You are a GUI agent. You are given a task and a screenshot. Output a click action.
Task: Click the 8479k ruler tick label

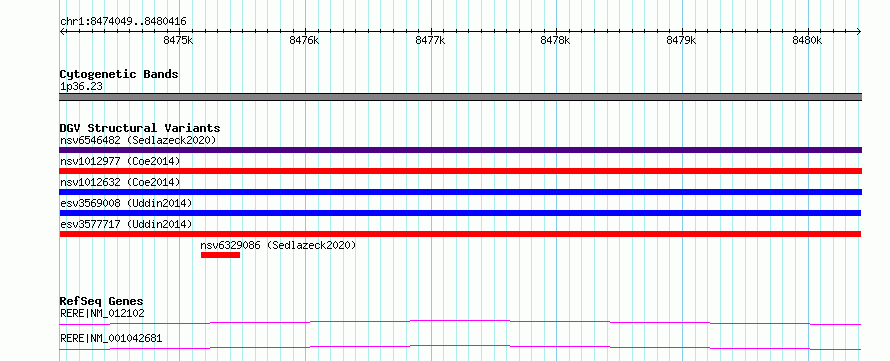tap(681, 40)
